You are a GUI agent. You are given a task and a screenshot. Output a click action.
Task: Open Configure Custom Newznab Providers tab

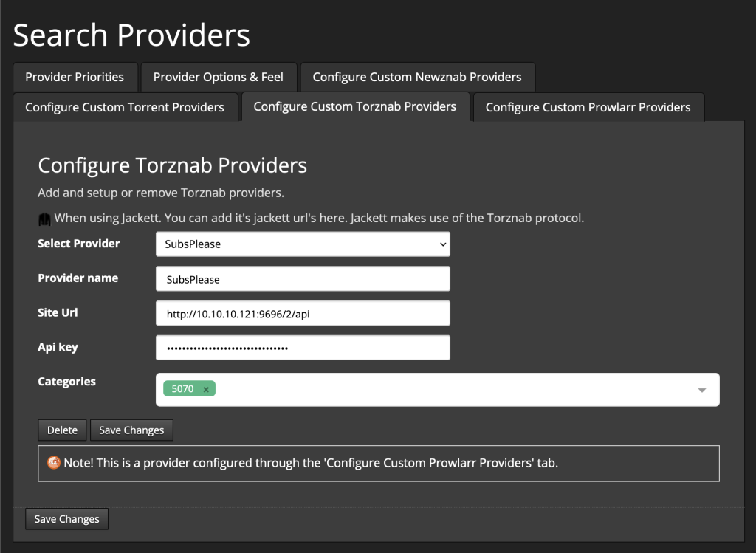pyautogui.click(x=417, y=77)
